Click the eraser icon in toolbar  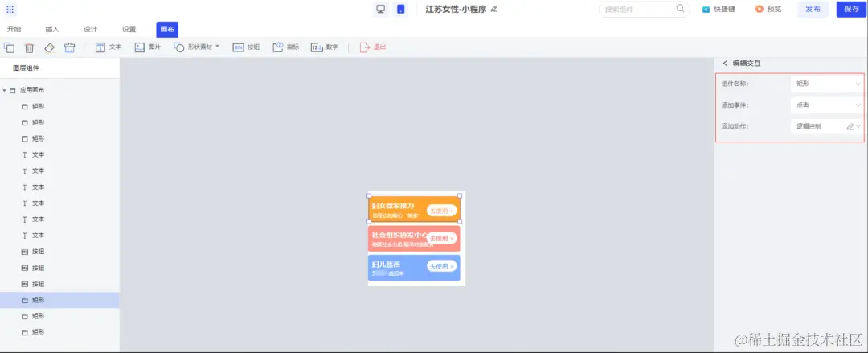(49, 47)
